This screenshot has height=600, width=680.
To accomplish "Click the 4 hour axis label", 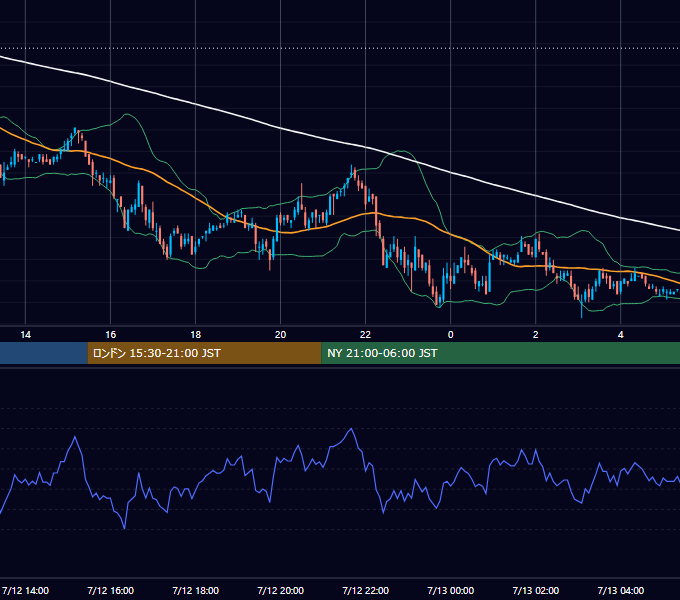I will [x=621, y=335].
